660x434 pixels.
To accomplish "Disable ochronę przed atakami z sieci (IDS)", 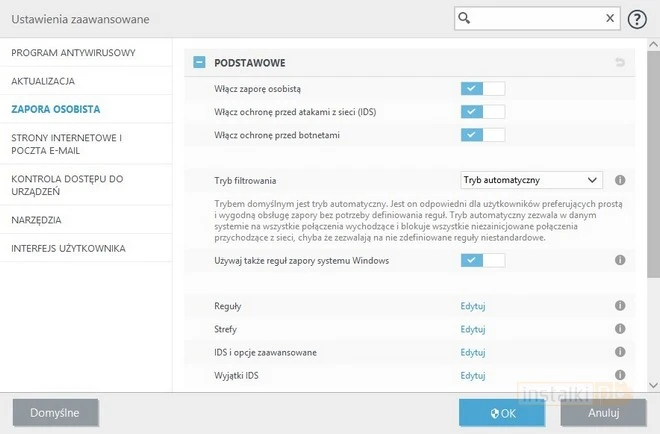I will coord(483,111).
